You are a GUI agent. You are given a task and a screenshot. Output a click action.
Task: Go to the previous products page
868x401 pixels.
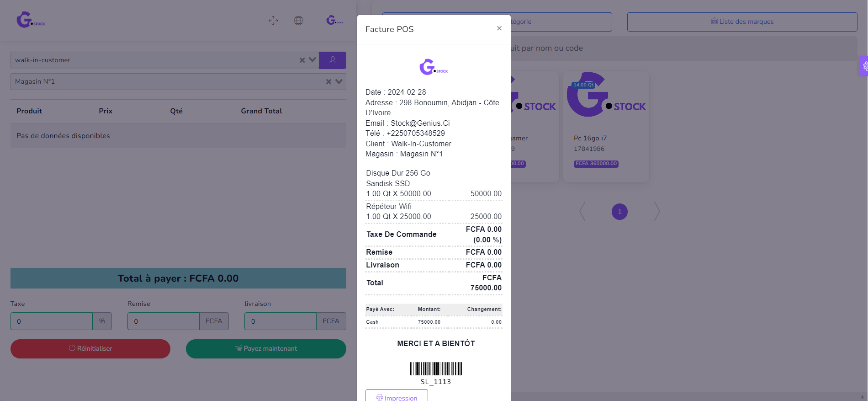[582, 211]
